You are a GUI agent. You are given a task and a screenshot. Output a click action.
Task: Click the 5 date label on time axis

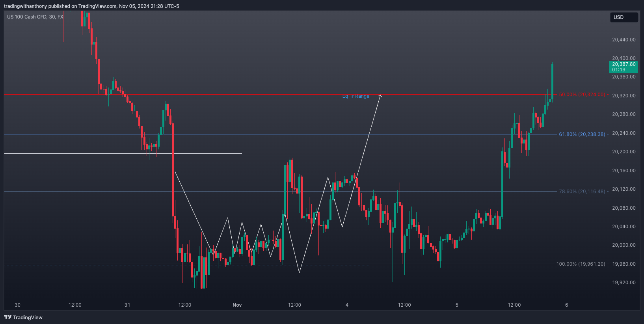[x=457, y=305]
